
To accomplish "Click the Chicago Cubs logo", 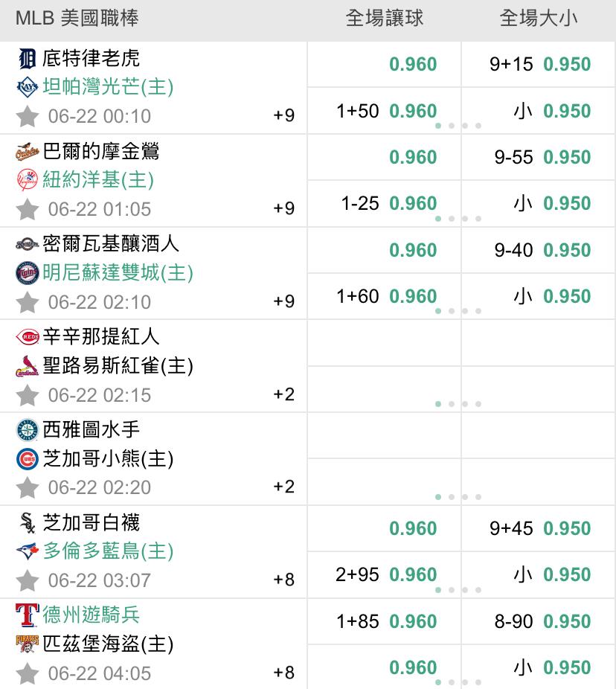I will pos(28,459).
